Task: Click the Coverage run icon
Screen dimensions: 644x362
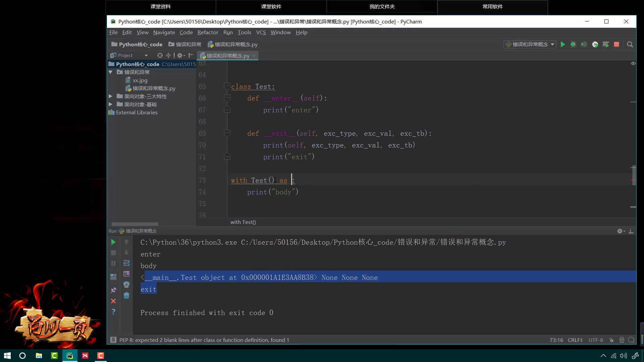Action: tap(584, 44)
